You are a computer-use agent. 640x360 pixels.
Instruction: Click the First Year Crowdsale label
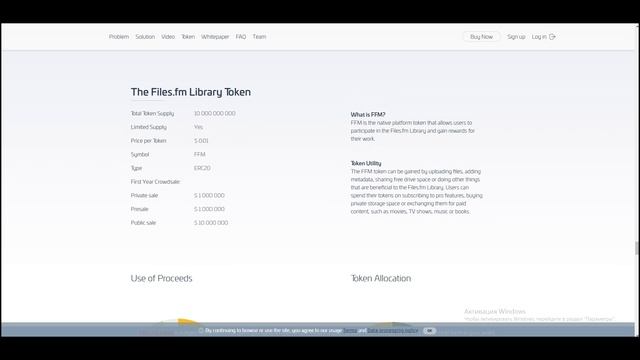click(155, 182)
